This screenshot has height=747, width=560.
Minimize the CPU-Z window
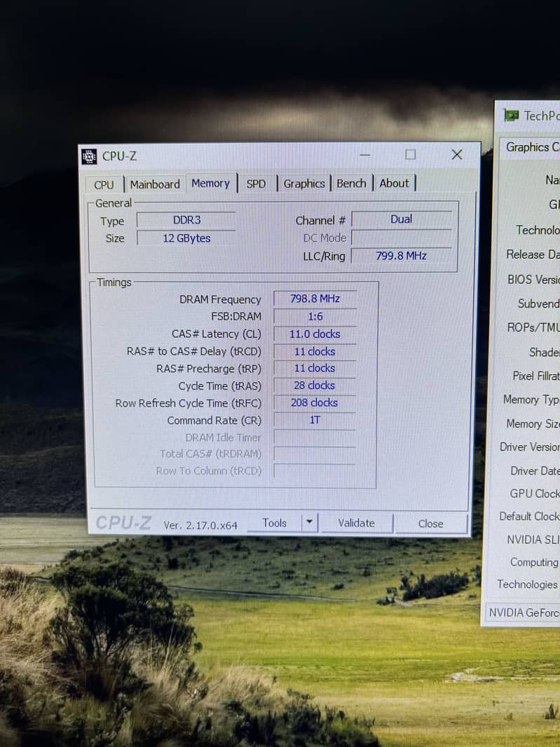click(365, 154)
